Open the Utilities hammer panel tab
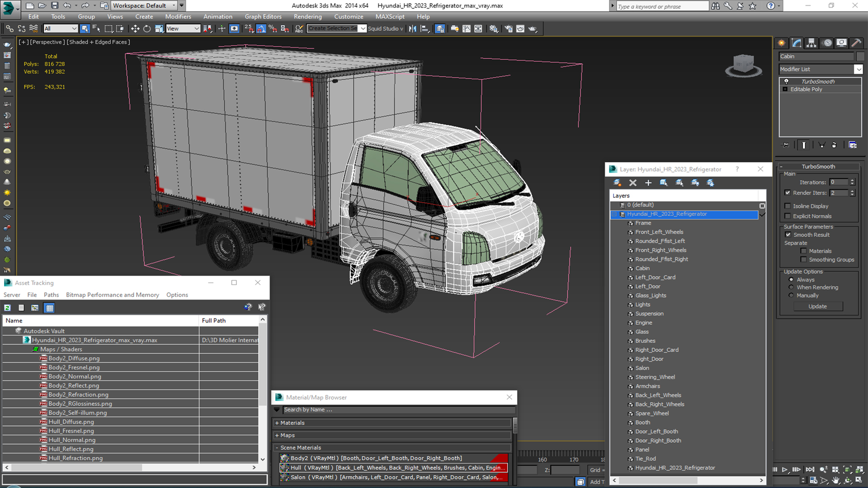This screenshot has width=868, height=488. click(856, 43)
